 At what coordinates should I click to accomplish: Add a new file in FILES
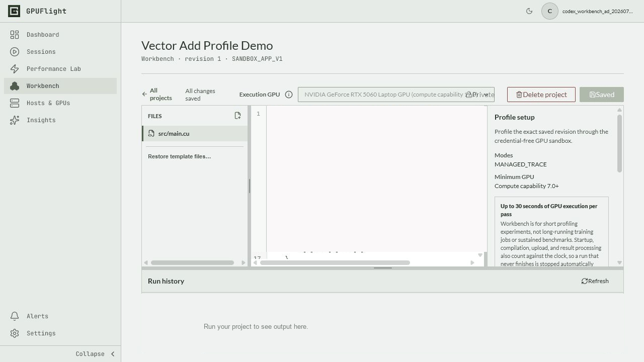click(x=237, y=116)
